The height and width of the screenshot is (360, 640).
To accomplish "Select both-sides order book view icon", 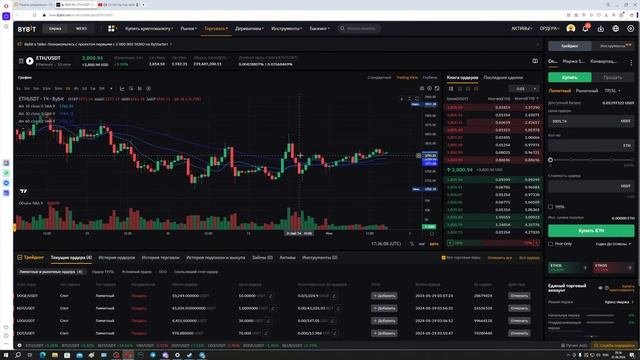I will pos(451,89).
